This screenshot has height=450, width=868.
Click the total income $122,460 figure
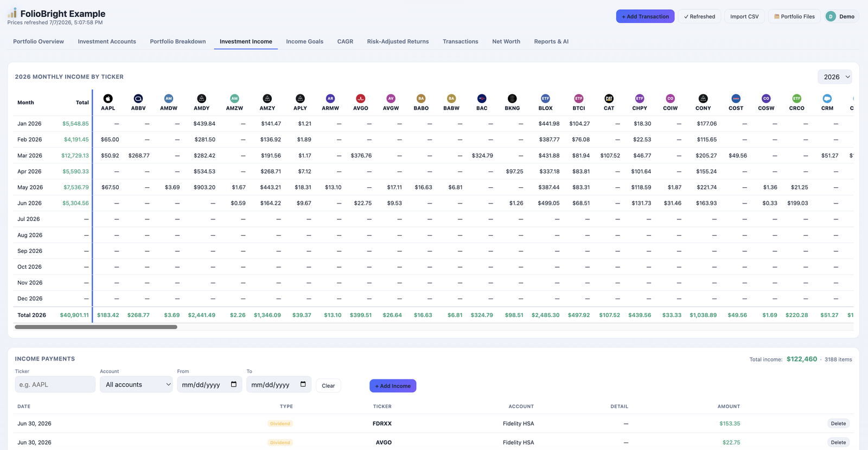click(802, 359)
